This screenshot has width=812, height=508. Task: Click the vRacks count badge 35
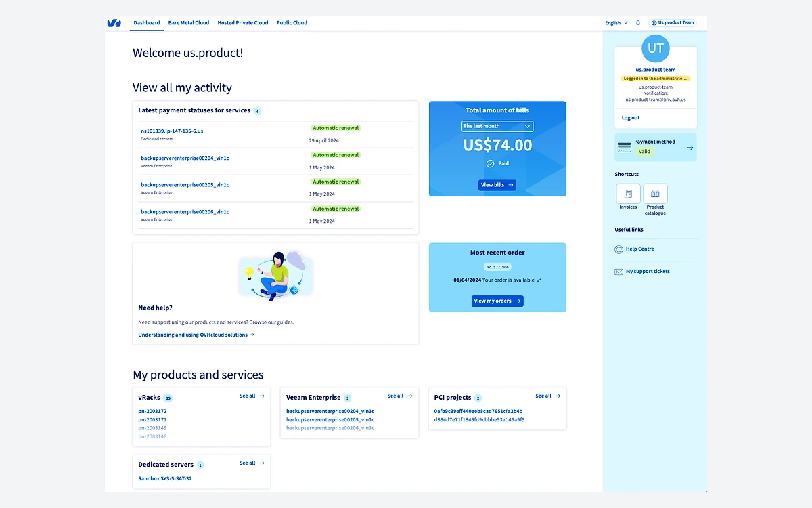(168, 398)
